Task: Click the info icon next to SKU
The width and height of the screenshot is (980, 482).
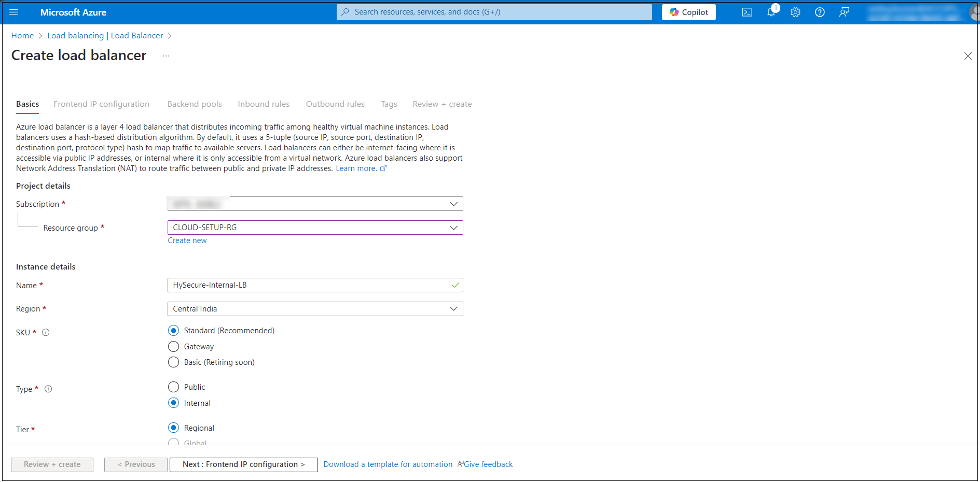Action: pos(46,333)
